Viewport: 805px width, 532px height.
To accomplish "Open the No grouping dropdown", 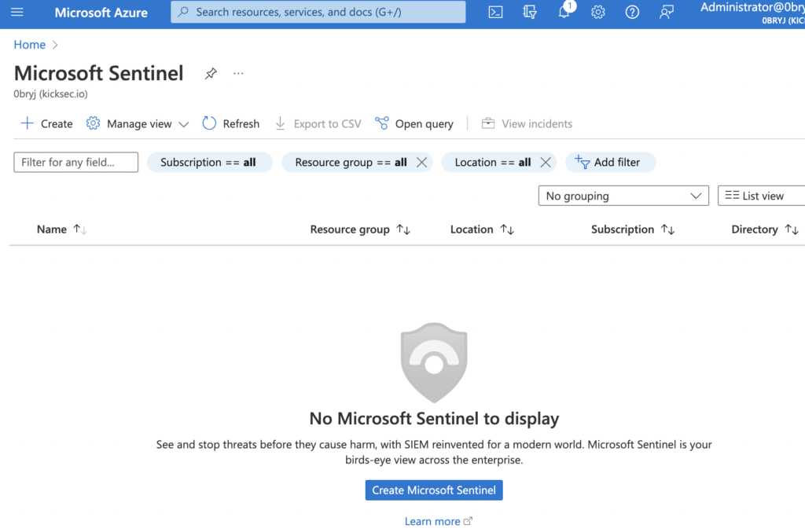I will point(623,196).
